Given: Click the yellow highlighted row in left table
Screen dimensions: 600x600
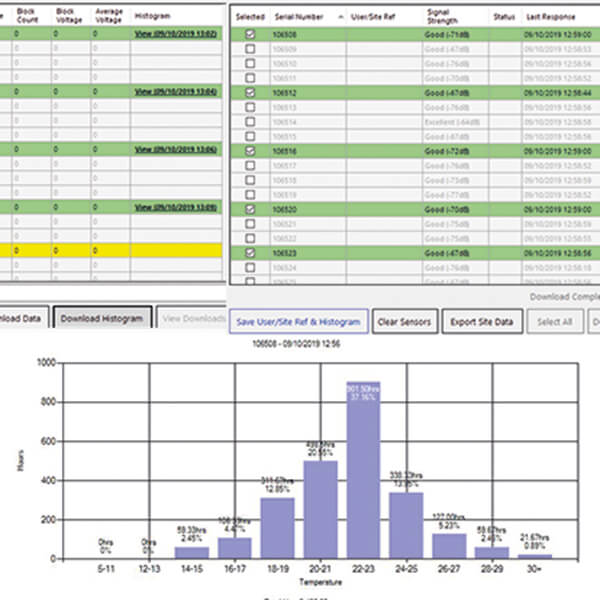Looking at the screenshot, I should 110,252.
